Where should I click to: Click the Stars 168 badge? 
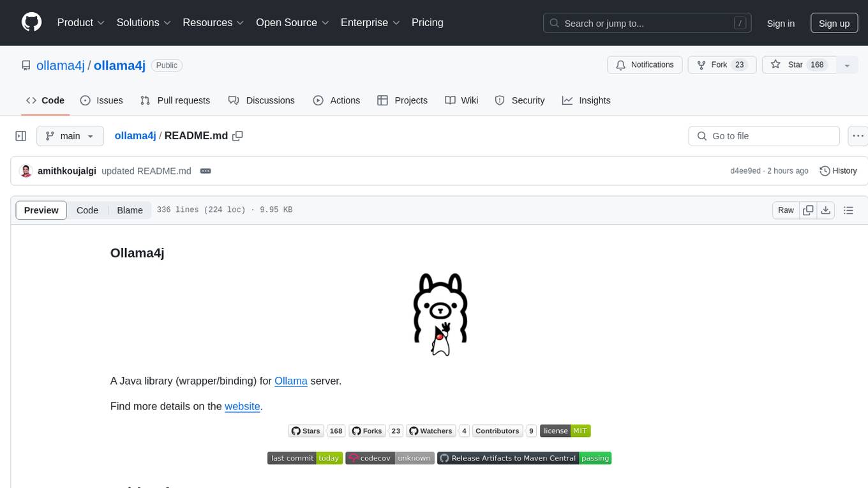tap(317, 431)
